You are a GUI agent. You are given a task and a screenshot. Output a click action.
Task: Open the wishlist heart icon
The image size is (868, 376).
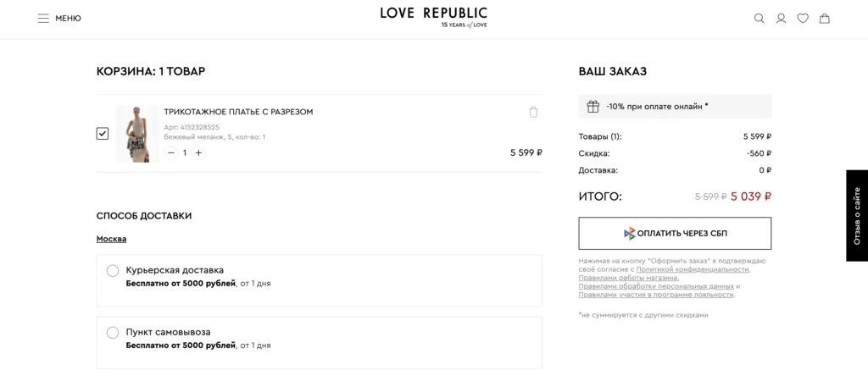(x=803, y=19)
